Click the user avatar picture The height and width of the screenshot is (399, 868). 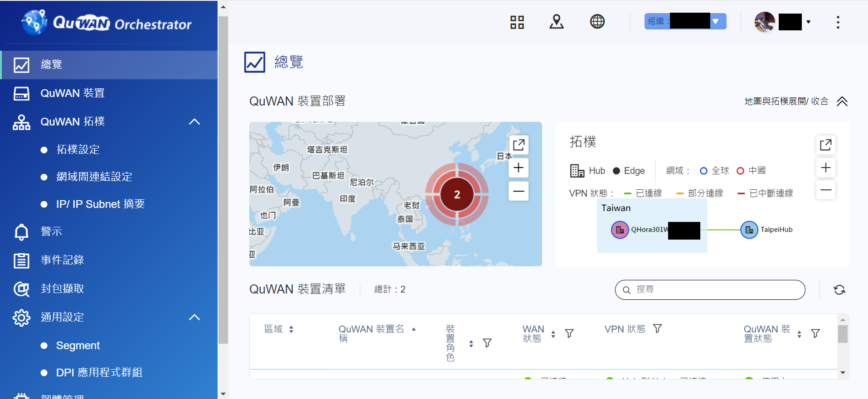coord(765,22)
